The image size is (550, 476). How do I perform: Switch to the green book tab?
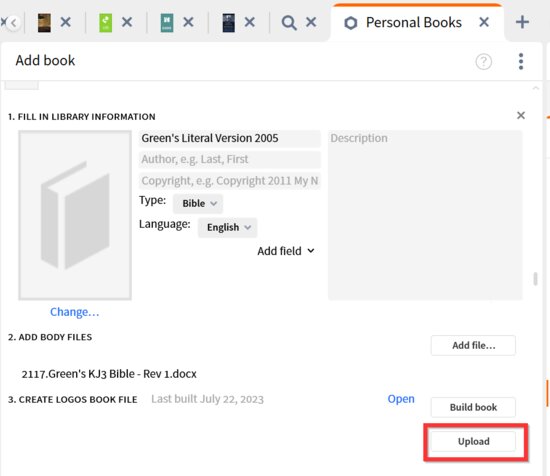coord(106,23)
